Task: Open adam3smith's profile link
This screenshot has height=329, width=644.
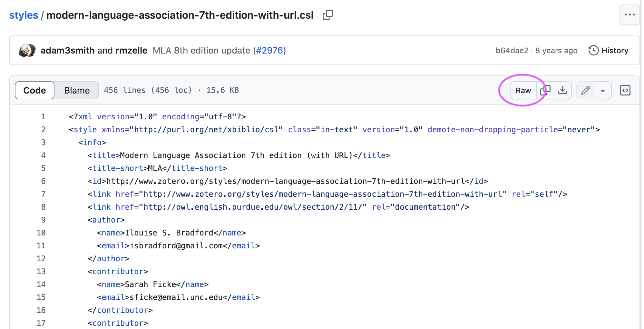Action: click(68, 51)
